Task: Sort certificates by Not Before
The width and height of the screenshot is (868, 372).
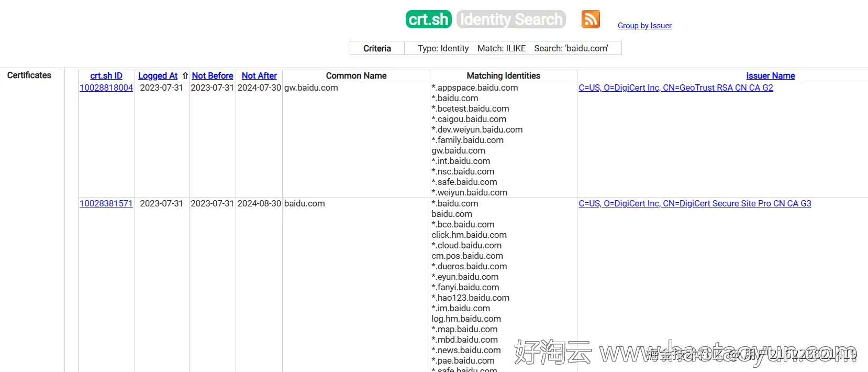Action: 213,76
